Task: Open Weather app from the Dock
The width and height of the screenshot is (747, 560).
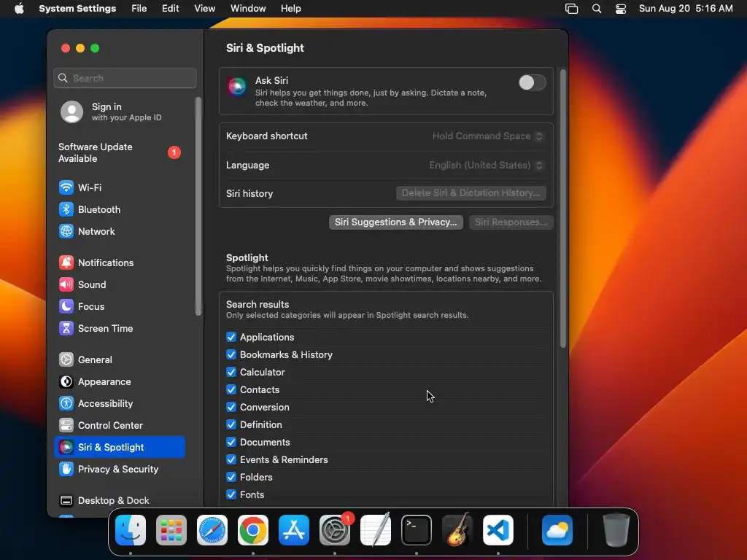Action: point(557,530)
